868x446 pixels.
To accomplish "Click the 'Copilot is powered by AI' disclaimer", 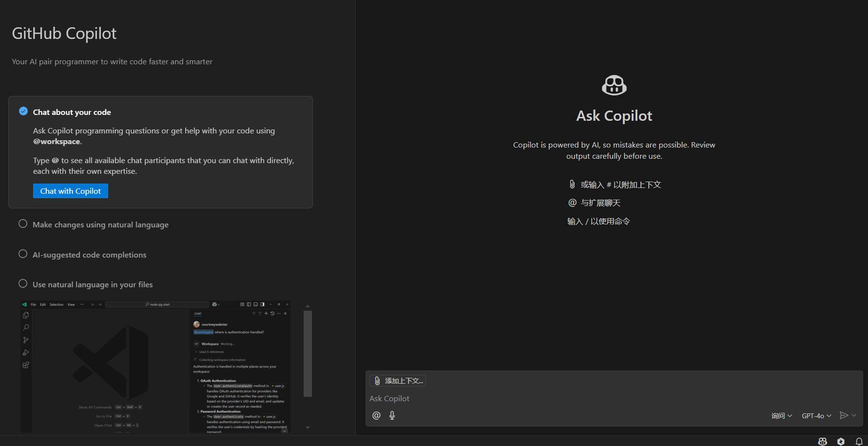I will click(614, 150).
